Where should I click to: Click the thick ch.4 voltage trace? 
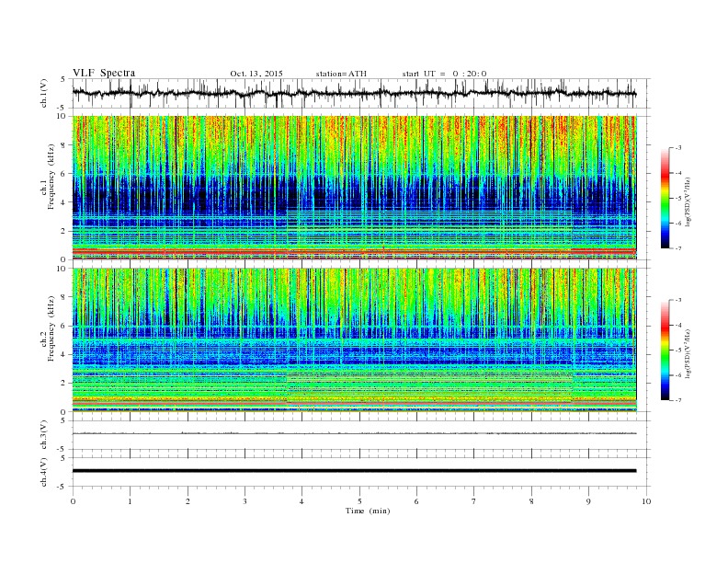tap(354, 471)
